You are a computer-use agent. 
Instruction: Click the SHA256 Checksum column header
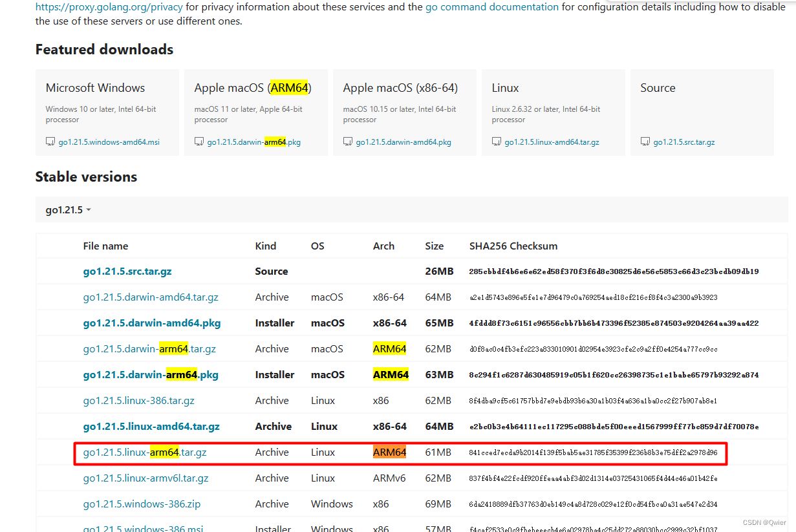pos(513,246)
